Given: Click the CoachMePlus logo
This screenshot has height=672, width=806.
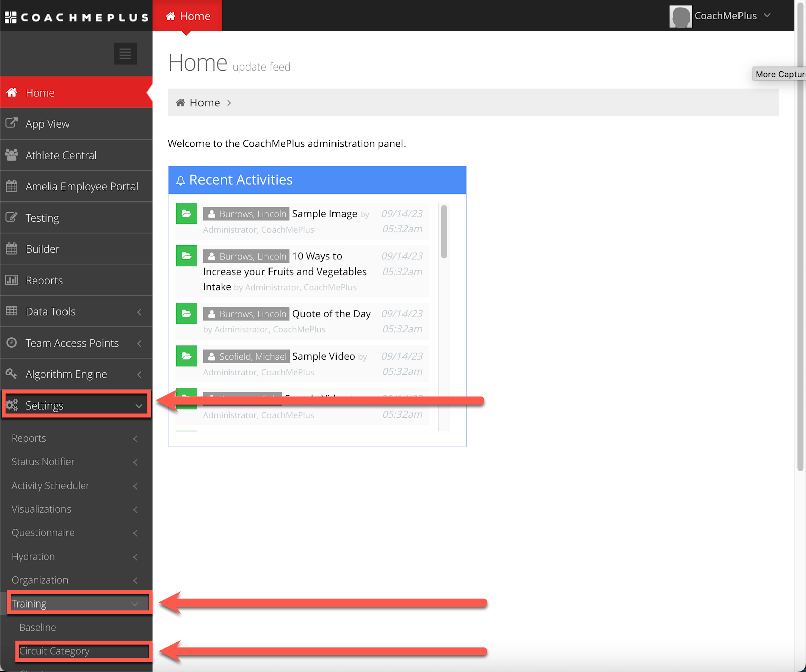Looking at the screenshot, I should pos(77,17).
